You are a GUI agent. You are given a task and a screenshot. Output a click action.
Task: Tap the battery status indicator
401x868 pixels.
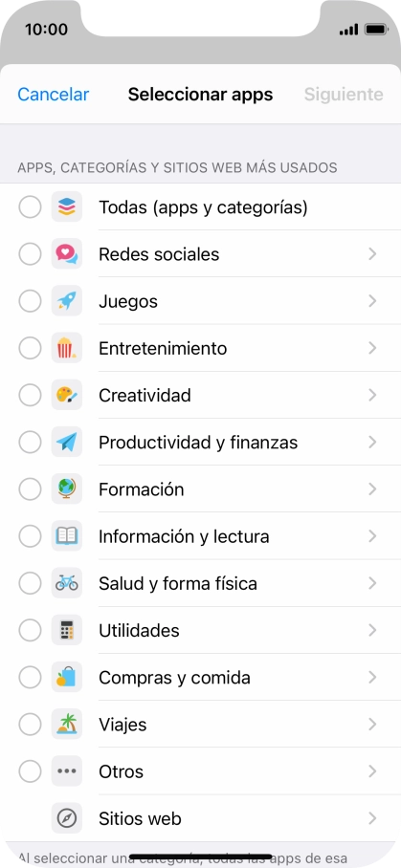pos(376,30)
